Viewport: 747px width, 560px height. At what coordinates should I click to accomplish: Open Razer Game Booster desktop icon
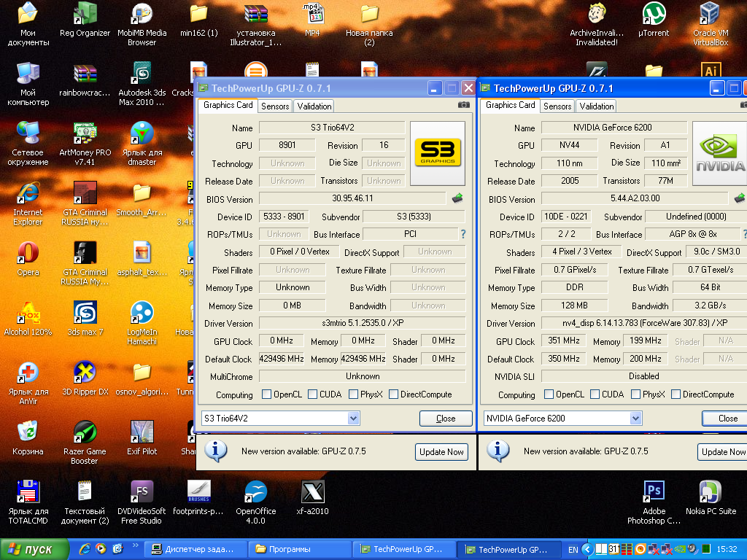tap(85, 433)
